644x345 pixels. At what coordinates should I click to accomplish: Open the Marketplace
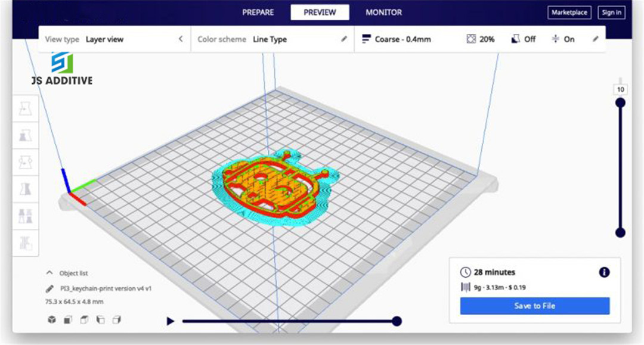(x=569, y=13)
